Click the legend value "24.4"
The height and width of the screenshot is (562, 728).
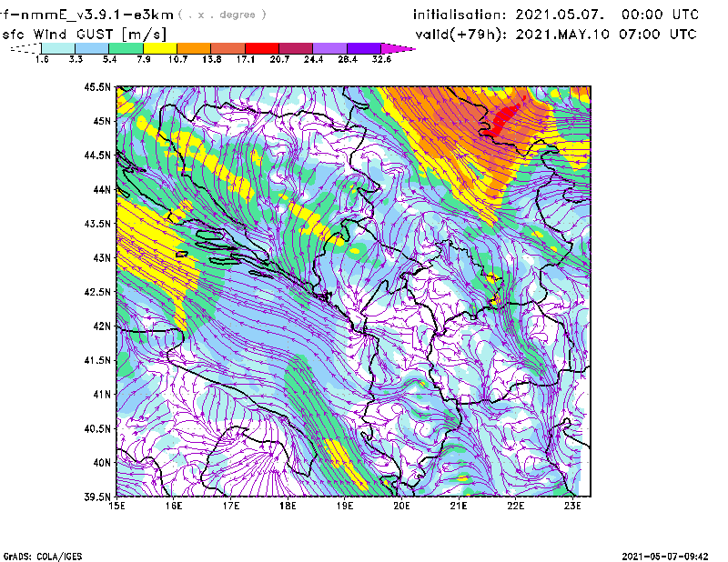click(x=313, y=59)
